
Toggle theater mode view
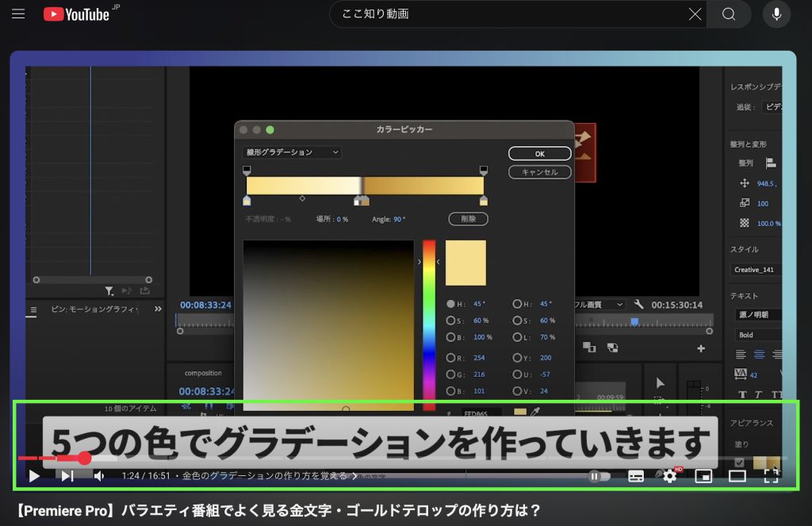point(737,476)
